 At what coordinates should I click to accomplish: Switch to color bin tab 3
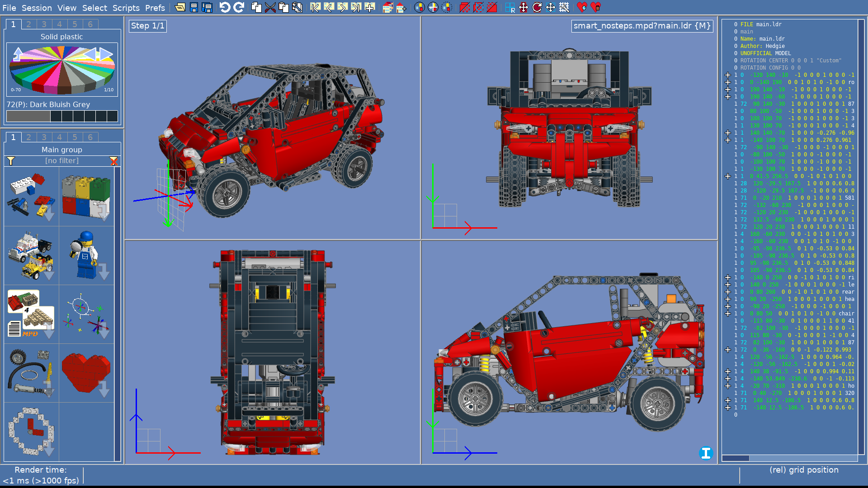44,24
